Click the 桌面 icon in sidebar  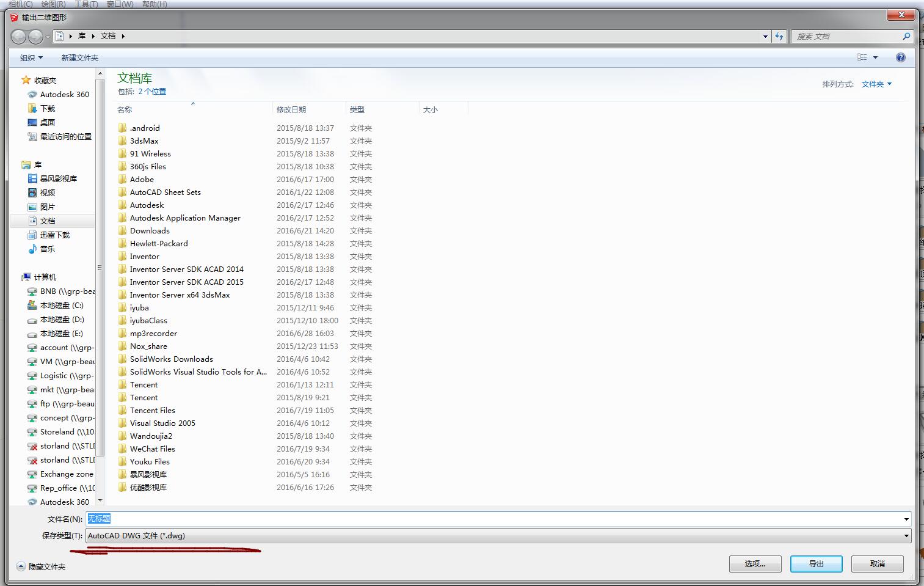tap(32, 123)
